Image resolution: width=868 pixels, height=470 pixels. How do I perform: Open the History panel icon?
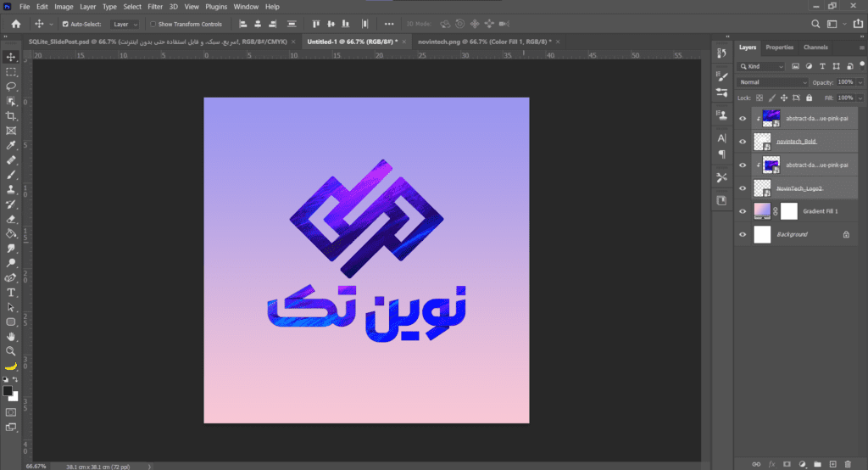[721, 53]
